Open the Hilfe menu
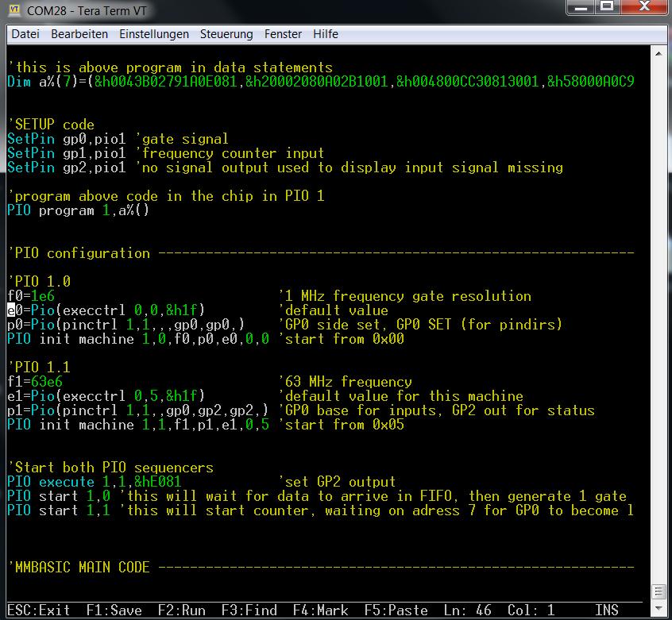 pyautogui.click(x=326, y=34)
